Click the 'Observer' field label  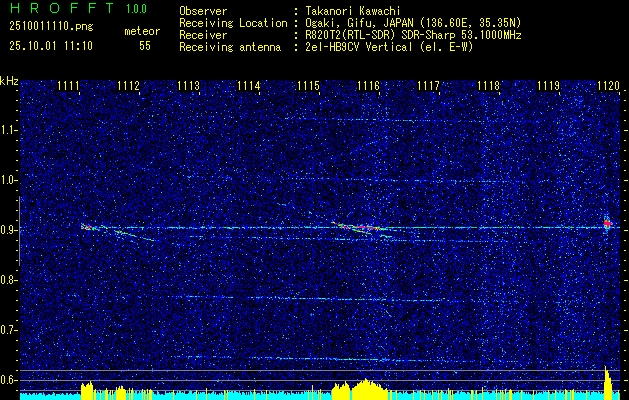click(203, 11)
